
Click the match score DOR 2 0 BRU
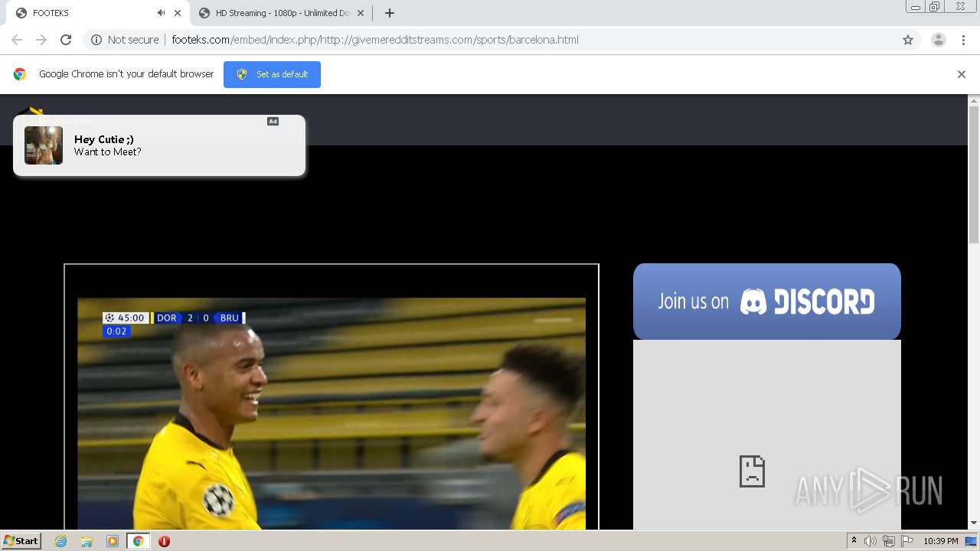pyautogui.click(x=198, y=318)
